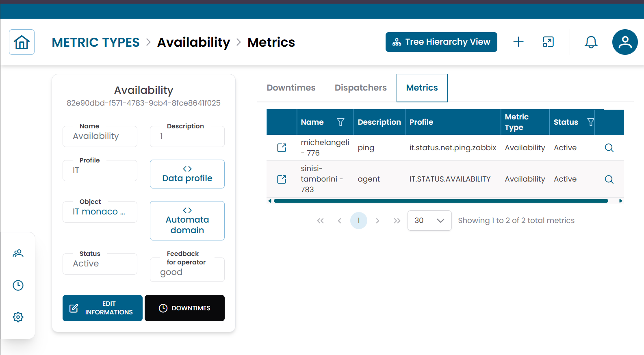Click the Status field showing Active
Image resolution: width=644 pixels, height=355 pixels.
pos(100,264)
